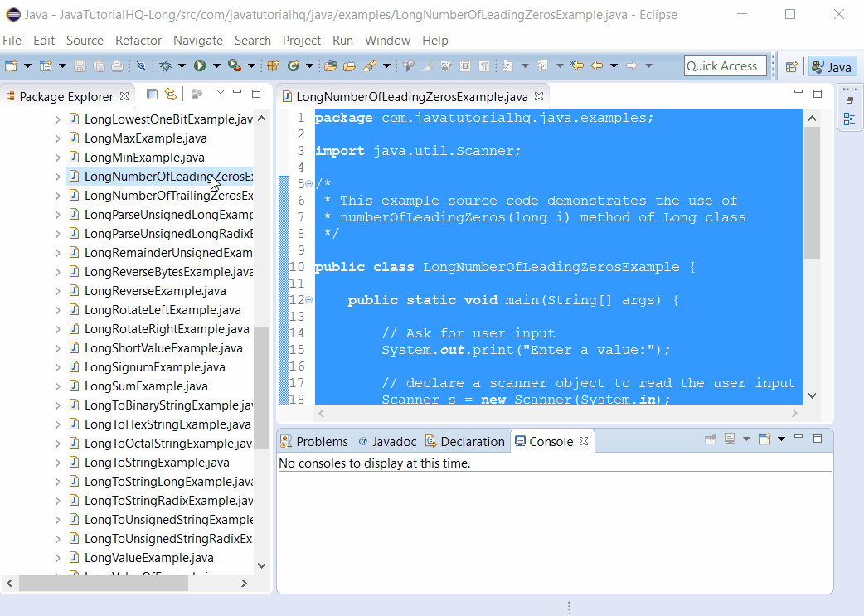Image resolution: width=864 pixels, height=616 pixels.
Task: Toggle Skip All Breakpoints icon
Action: pyautogui.click(x=141, y=66)
